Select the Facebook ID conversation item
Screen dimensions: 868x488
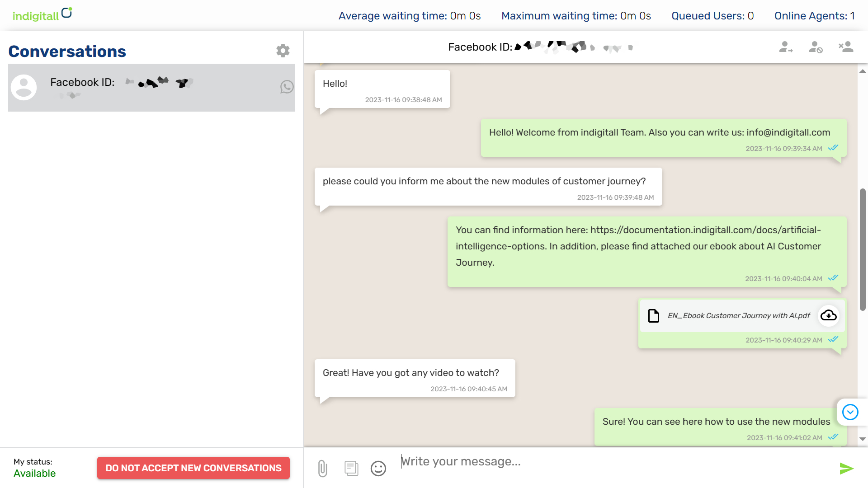pyautogui.click(x=151, y=87)
